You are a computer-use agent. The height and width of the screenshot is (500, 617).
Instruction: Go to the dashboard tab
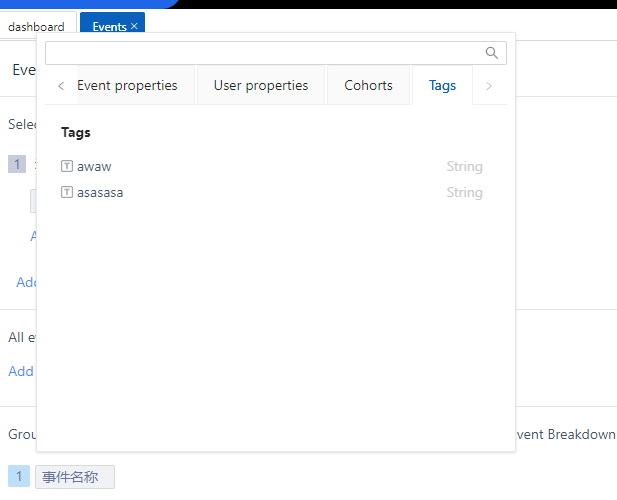tap(36, 27)
